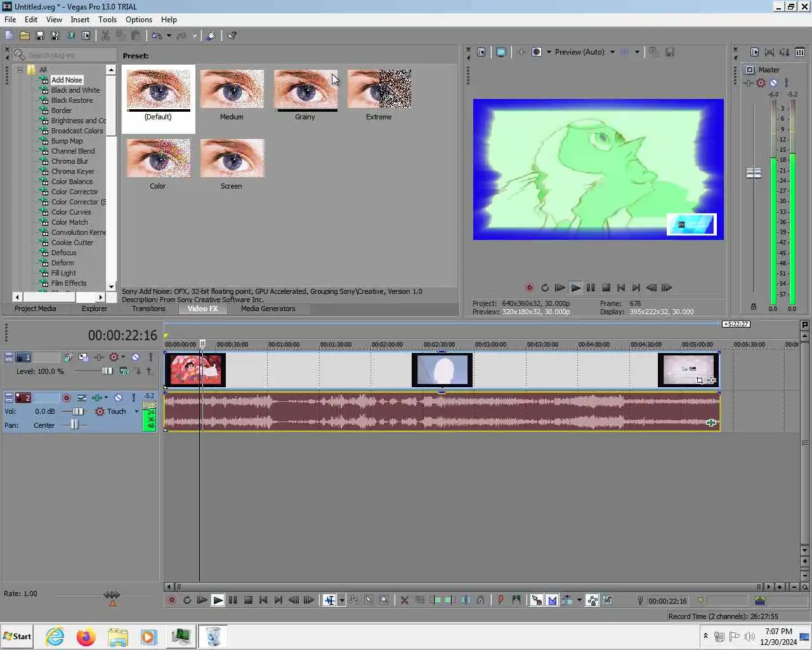Switch to the Explorer tab
Screen dimensions: 812x650
click(95, 308)
